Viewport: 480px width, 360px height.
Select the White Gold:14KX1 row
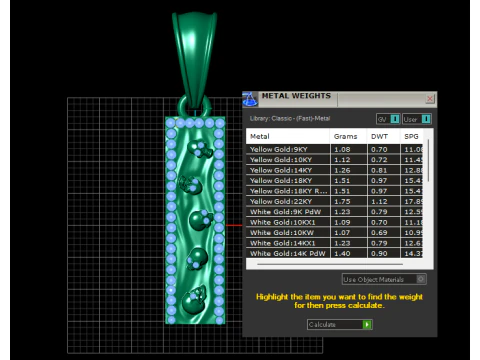(335, 243)
